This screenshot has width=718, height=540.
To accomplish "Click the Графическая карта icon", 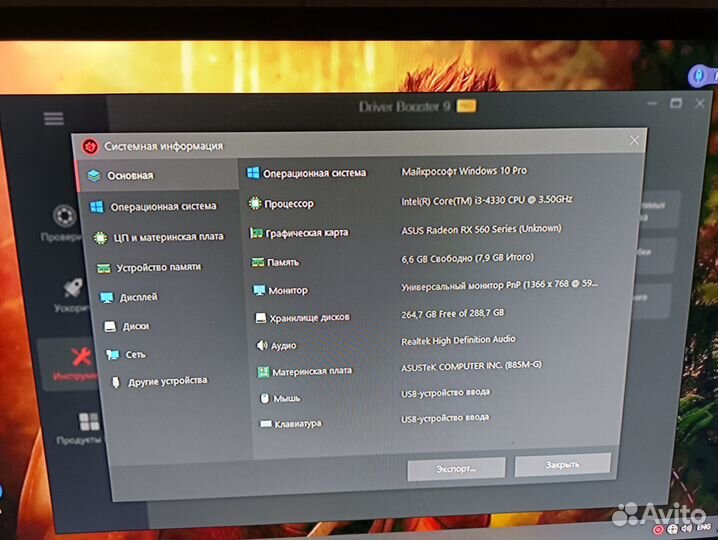I will [255, 233].
